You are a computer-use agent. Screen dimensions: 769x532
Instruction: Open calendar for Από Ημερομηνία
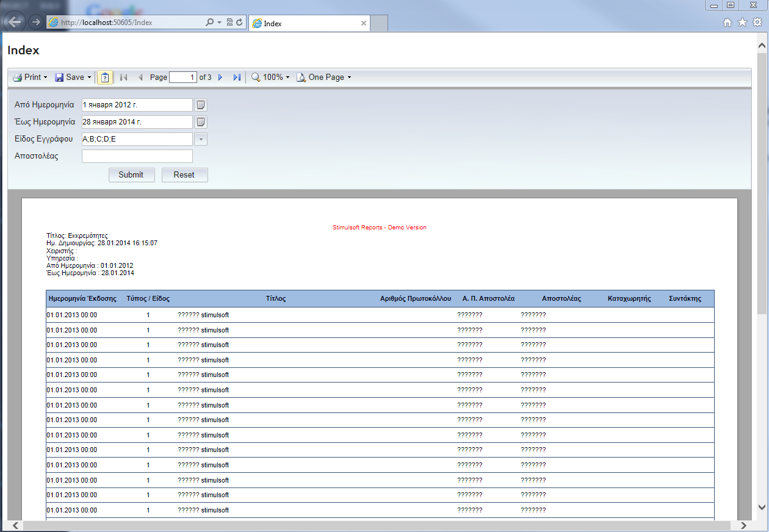coord(201,105)
